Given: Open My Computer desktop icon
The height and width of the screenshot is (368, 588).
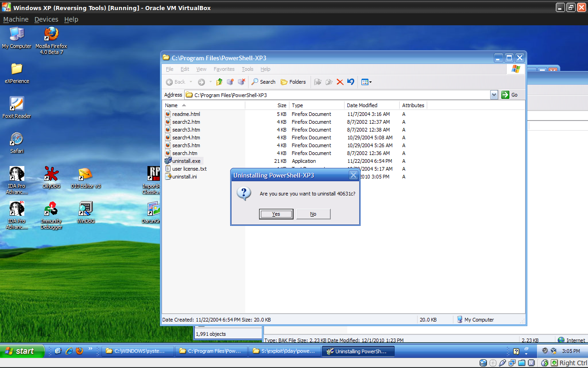Looking at the screenshot, I should coord(17,38).
